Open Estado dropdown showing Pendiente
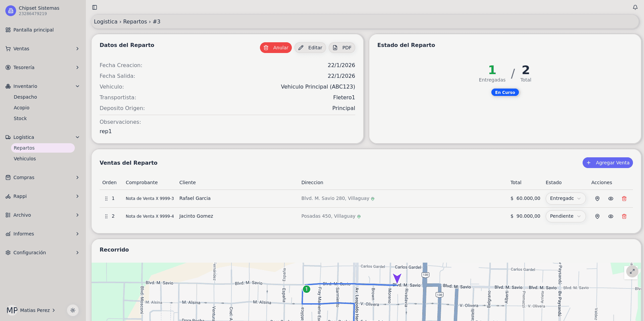The width and height of the screenshot is (644, 321). point(565,216)
